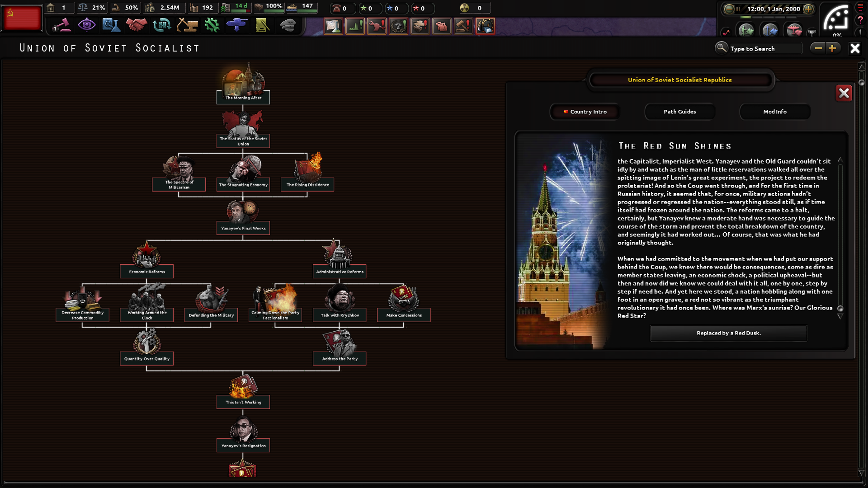This screenshot has height=488, width=868.
Task: Click 'Replaced by a Red Dusk.' button
Action: 728,333
